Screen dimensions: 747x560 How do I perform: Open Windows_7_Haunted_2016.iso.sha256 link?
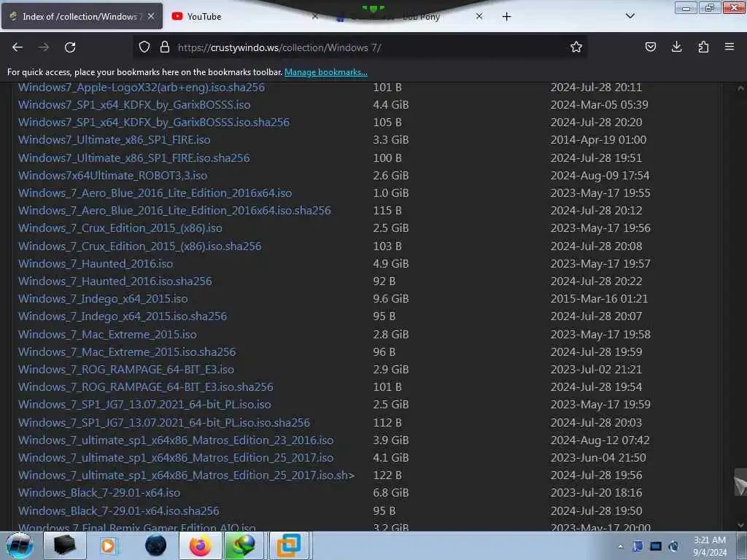click(x=115, y=281)
